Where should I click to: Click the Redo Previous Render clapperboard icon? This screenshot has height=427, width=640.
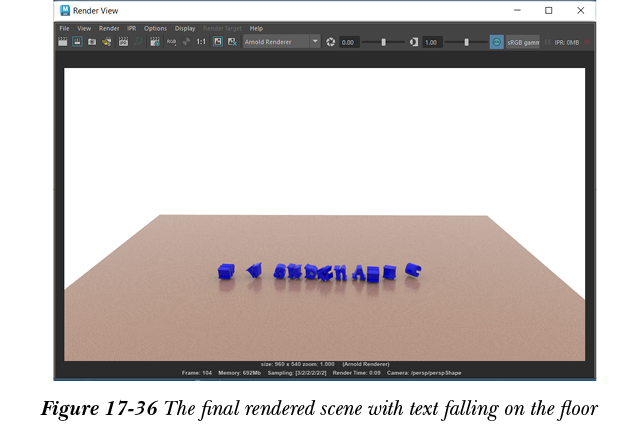(63, 42)
